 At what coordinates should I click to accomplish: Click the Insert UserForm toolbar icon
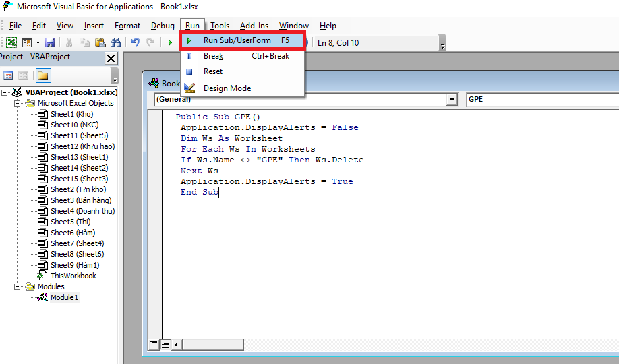(x=27, y=42)
